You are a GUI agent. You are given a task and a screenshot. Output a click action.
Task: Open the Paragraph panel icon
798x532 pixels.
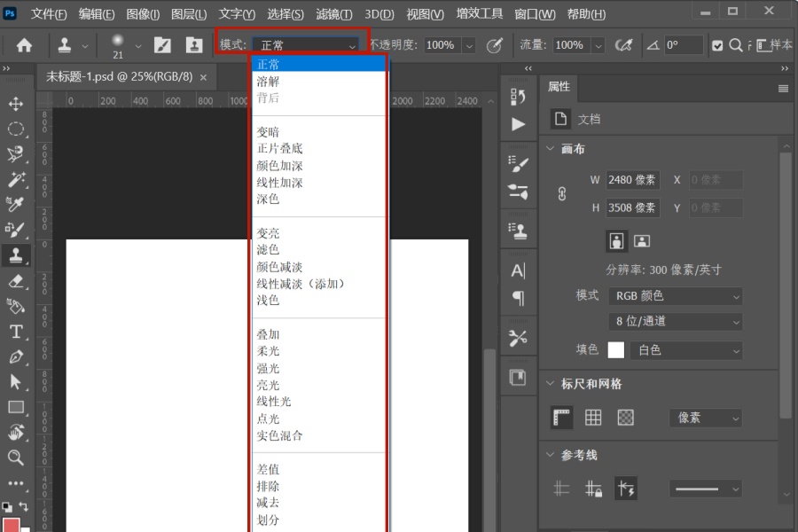(518, 298)
